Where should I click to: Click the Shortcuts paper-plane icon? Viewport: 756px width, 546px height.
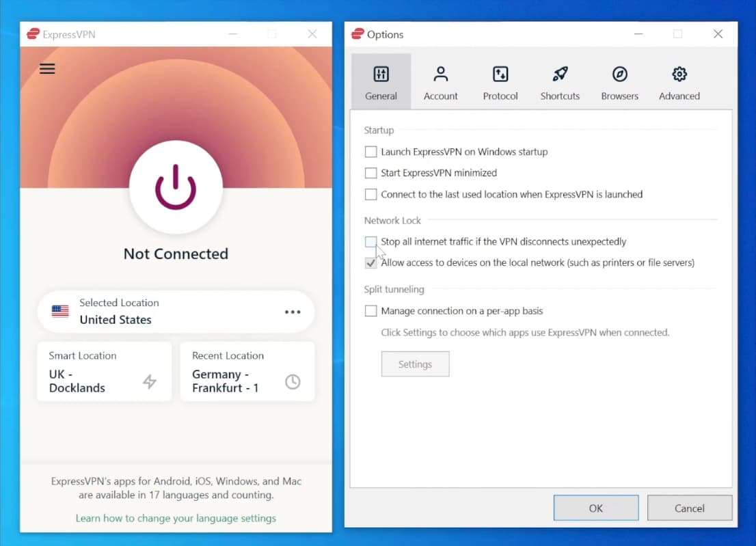tap(559, 74)
